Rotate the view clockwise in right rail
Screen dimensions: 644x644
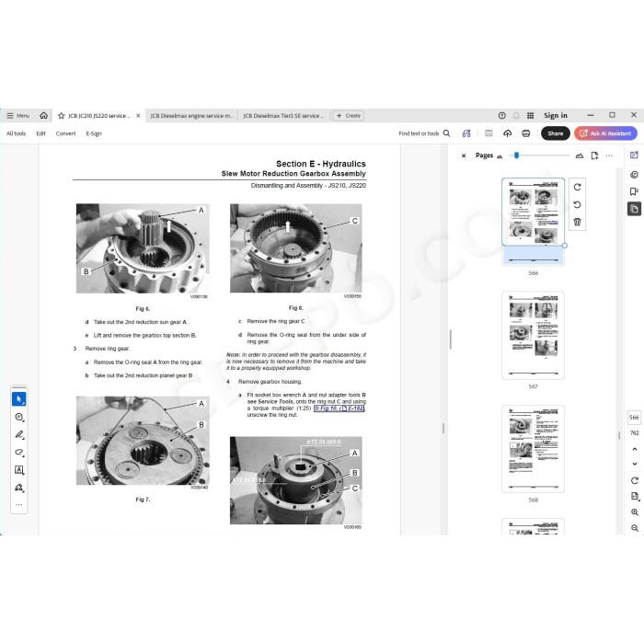(635, 480)
